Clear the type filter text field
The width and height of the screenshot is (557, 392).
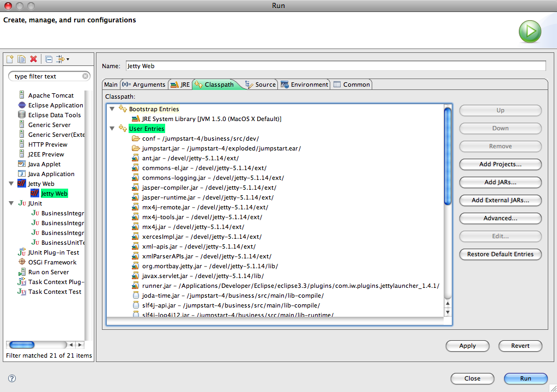pos(85,76)
